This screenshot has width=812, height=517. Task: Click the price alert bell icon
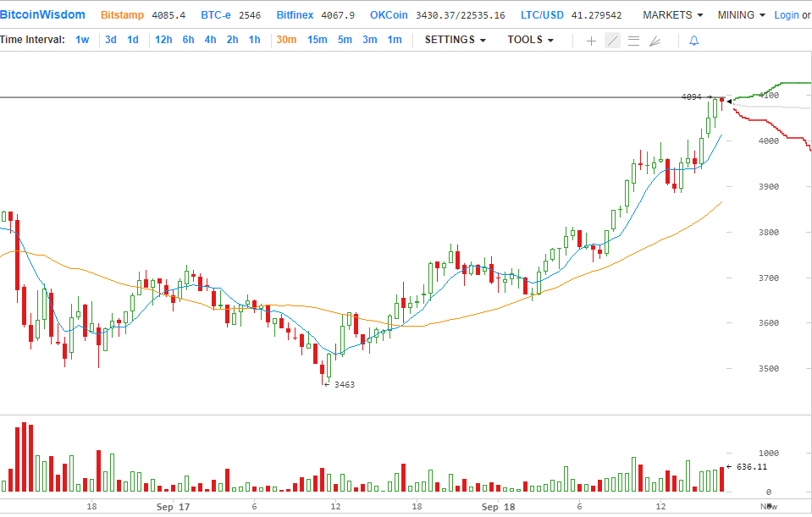(x=694, y=41)
